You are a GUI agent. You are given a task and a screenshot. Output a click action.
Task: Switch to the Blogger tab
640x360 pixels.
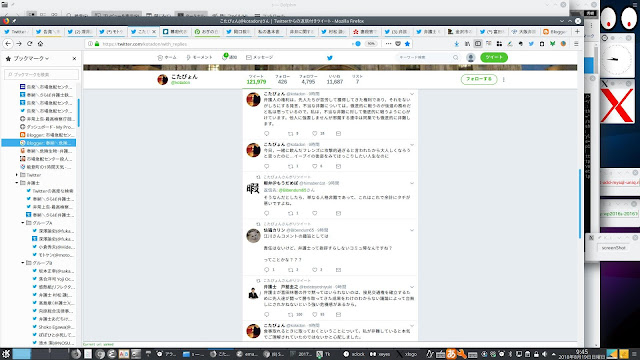557,31
